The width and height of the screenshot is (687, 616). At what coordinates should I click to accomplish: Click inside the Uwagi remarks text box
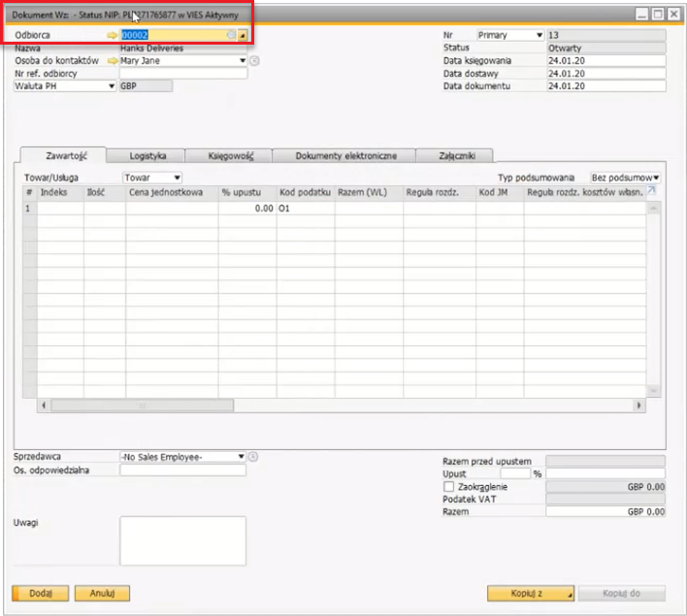pyautogui.click(x=182, y=540)
